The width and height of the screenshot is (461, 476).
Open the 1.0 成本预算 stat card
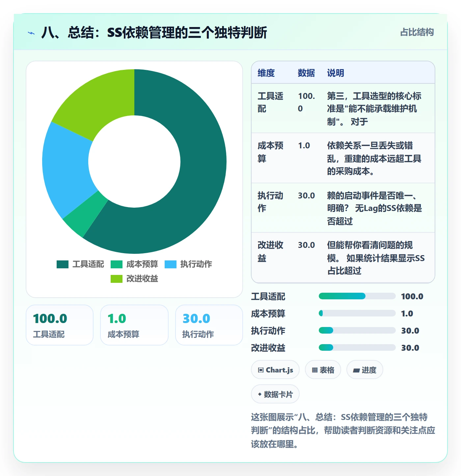134,325
